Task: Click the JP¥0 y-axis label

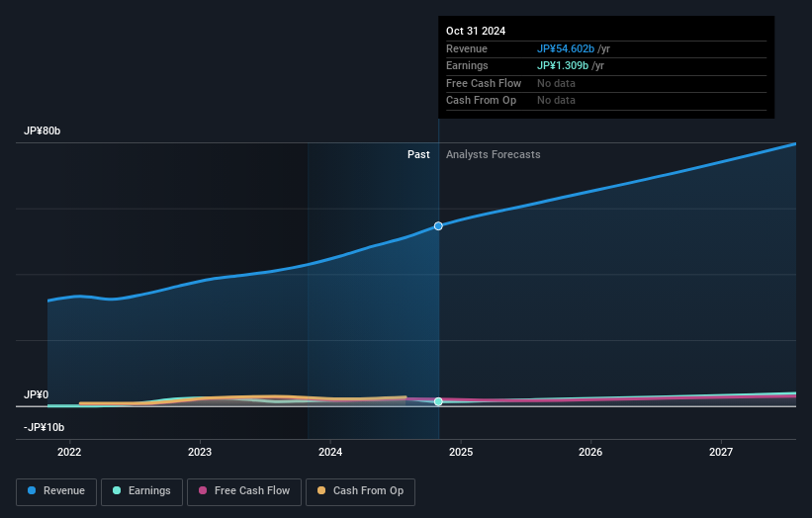Action: 36,394
